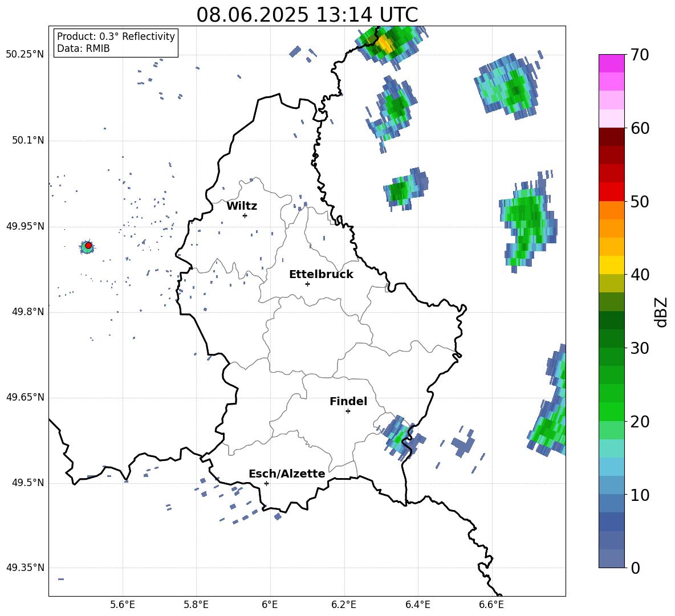Image resolution: width=675 pixels, height=616 pixels.
Task: Click the 40 dBZ colorbar label
Action: click(639, 275)
